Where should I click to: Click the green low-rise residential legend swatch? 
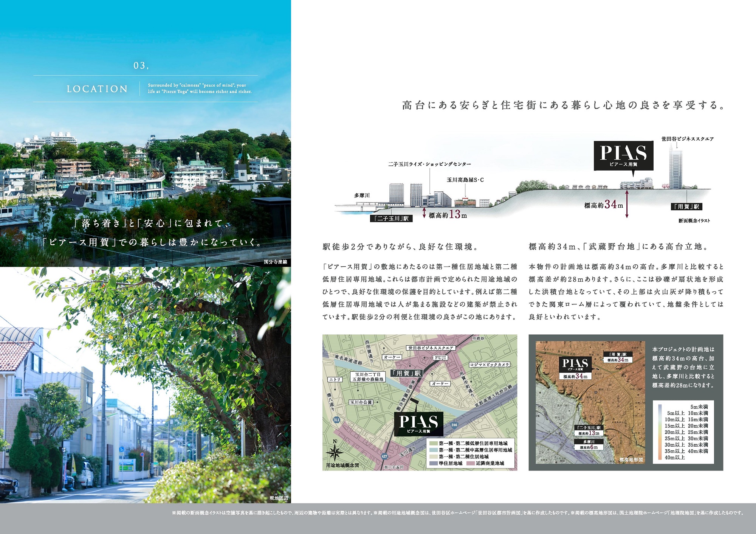pyautogui.click(x=433, y=443)
